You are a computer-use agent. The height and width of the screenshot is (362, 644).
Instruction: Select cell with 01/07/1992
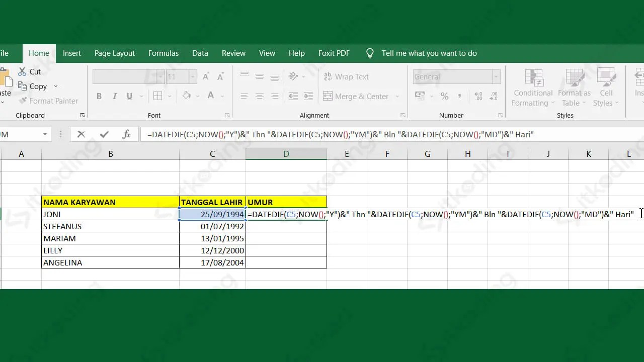click(x=212, y=226)
